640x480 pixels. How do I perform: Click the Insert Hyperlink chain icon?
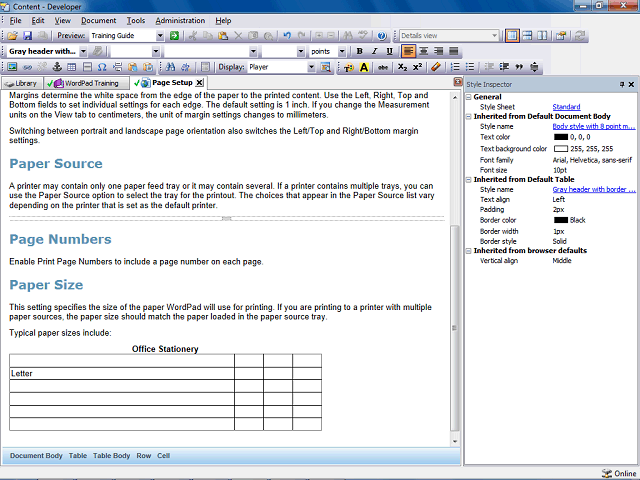[x=27, y=67]
